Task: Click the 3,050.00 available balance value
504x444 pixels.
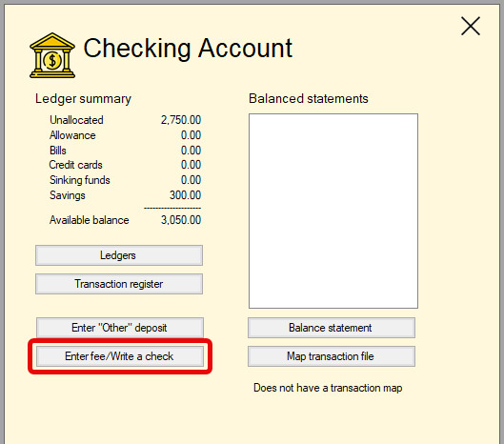Action: pyautogui.click(x=181, y=220)
